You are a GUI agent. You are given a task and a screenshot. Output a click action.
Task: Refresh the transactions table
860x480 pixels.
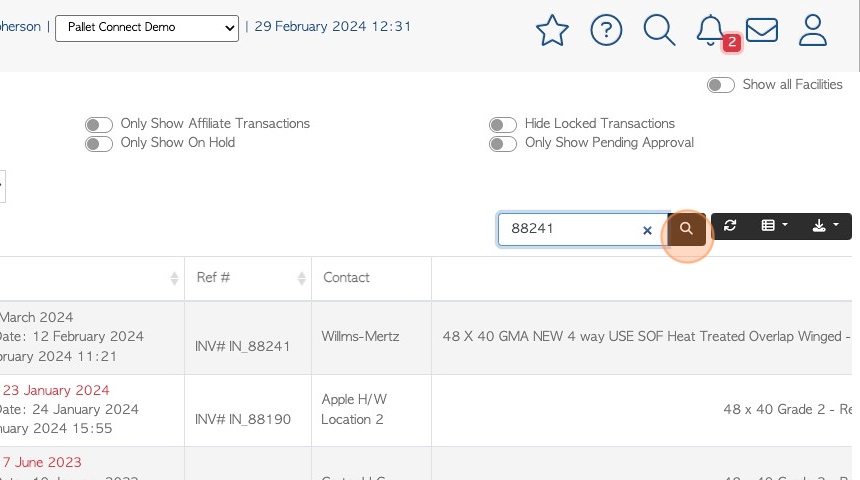tap(730, 225)
